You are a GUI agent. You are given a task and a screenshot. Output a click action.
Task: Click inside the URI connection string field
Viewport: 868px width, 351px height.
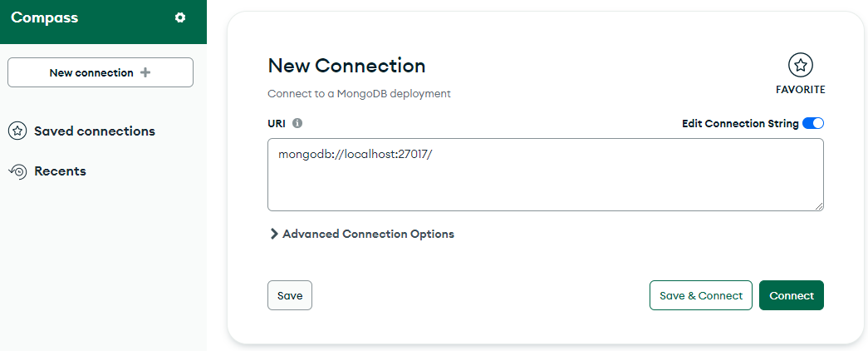click(545, 175)
